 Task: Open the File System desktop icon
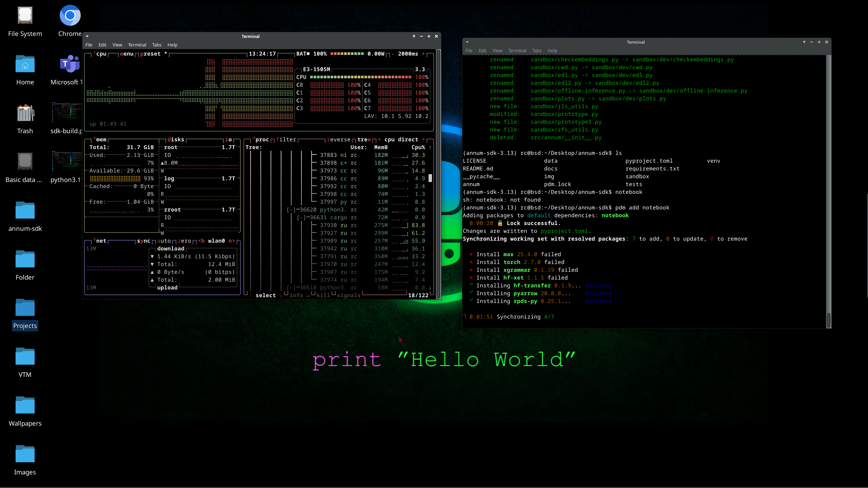[25, 16]
